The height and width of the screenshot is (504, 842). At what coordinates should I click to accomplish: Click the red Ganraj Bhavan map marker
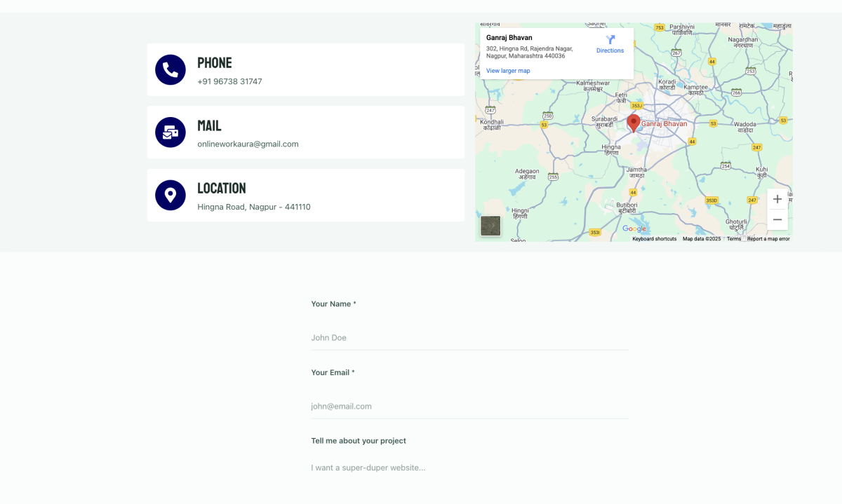633,123
